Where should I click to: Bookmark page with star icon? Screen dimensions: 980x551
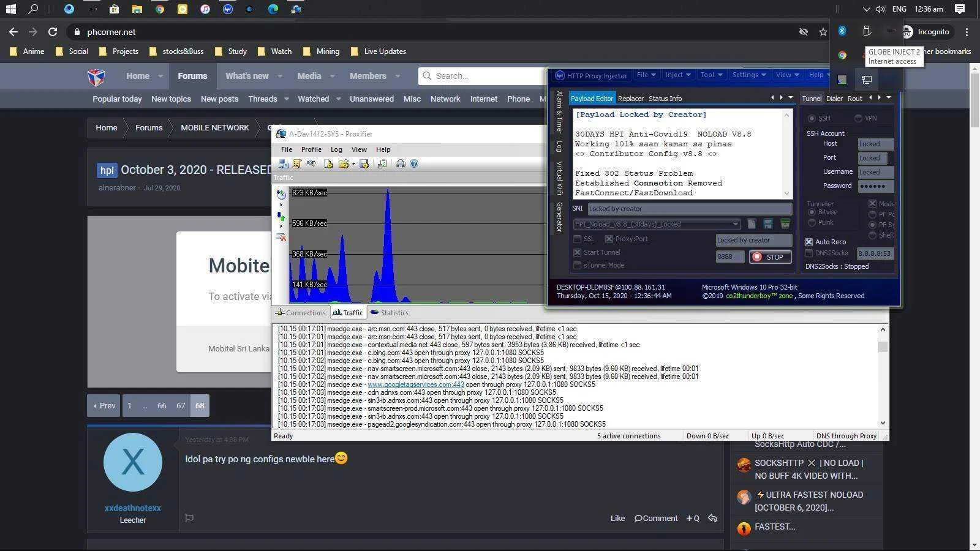(x=823, y=32)
